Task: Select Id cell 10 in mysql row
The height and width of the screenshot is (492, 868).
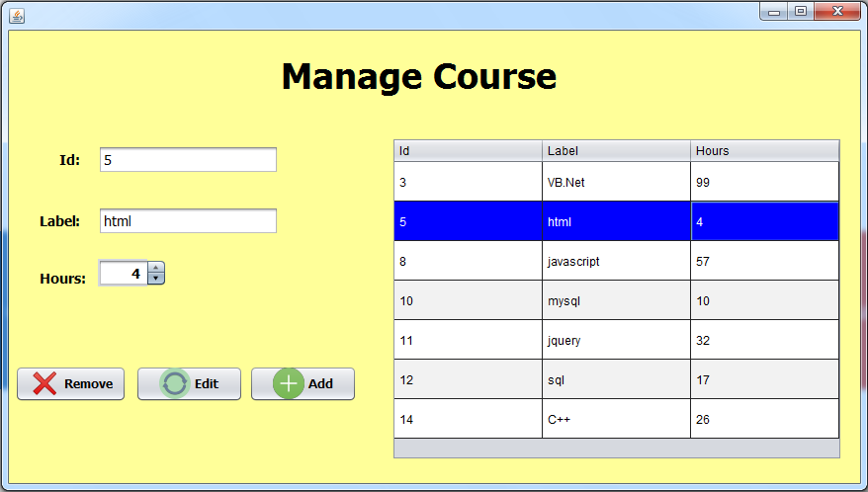Action: tap(468, 300)
